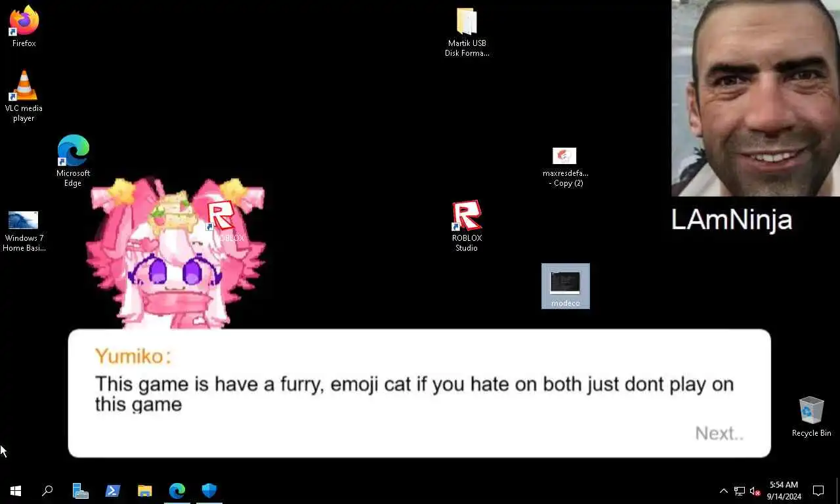Open the Martik USB Disk Format folder
840x504 pixels.
tap(467, 32)
